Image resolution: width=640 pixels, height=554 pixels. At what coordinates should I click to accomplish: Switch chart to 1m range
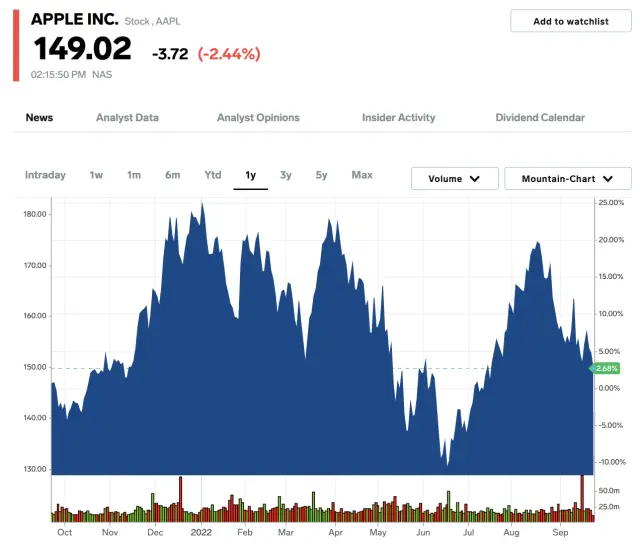point(134,175)
